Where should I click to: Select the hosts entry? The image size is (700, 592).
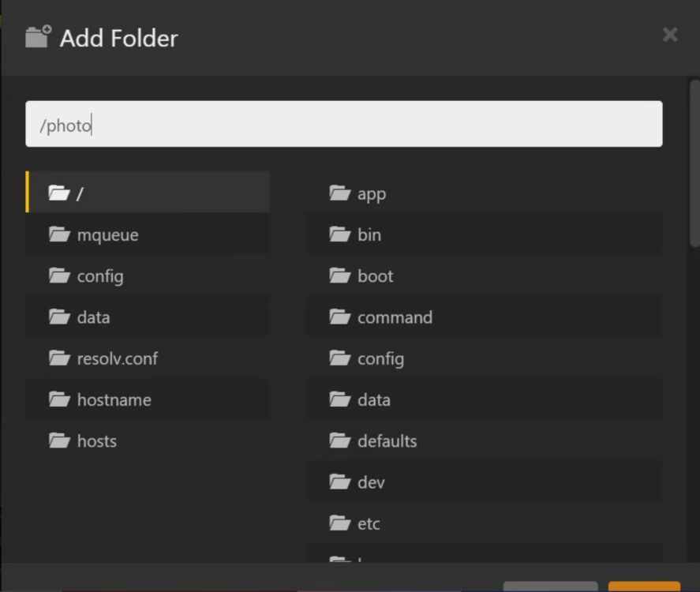(148, 440)
